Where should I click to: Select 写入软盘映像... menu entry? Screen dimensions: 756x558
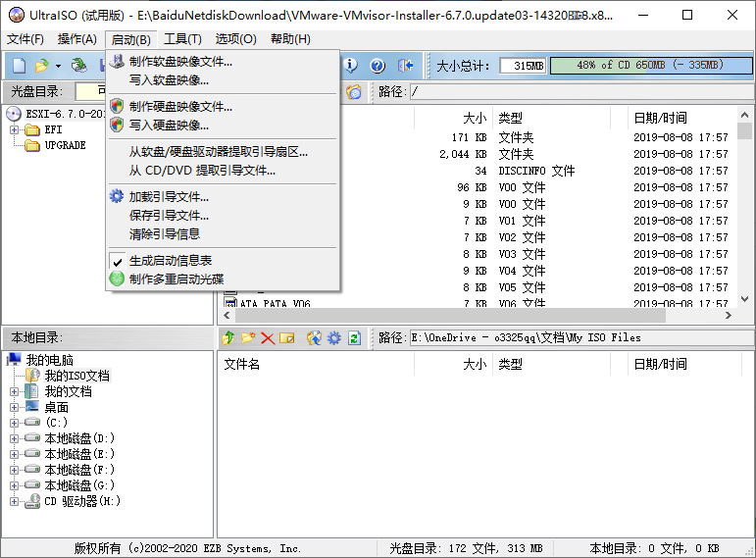pos(223,80)
